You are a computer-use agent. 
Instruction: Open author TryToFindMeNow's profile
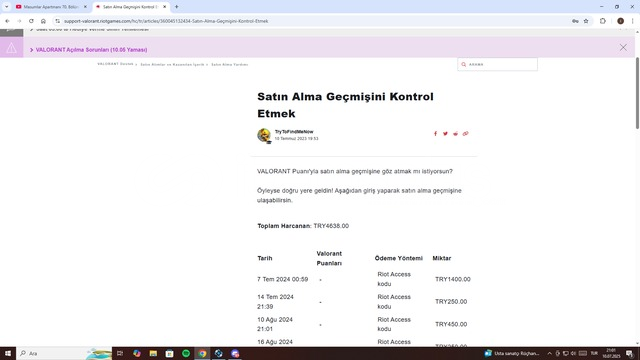[294, 132]
